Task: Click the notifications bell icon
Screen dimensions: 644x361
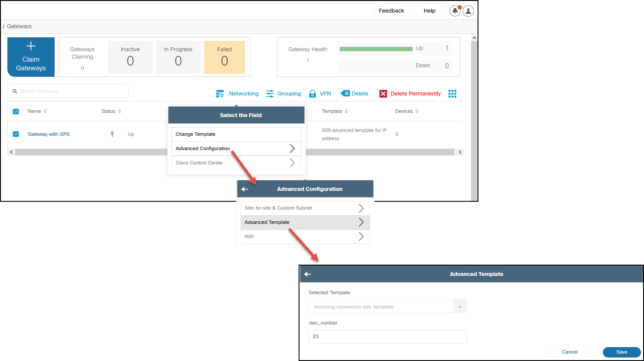Action: point(455,11)
